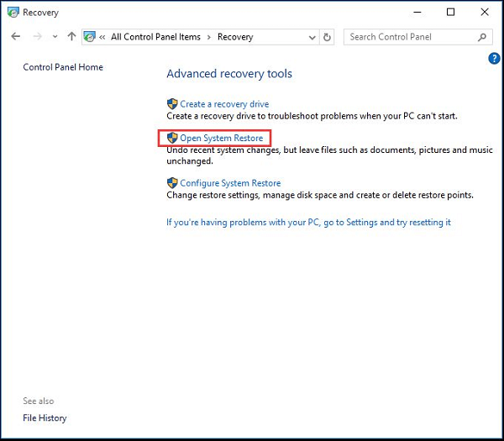Click the forward navigation arrow

pos(37,37)
